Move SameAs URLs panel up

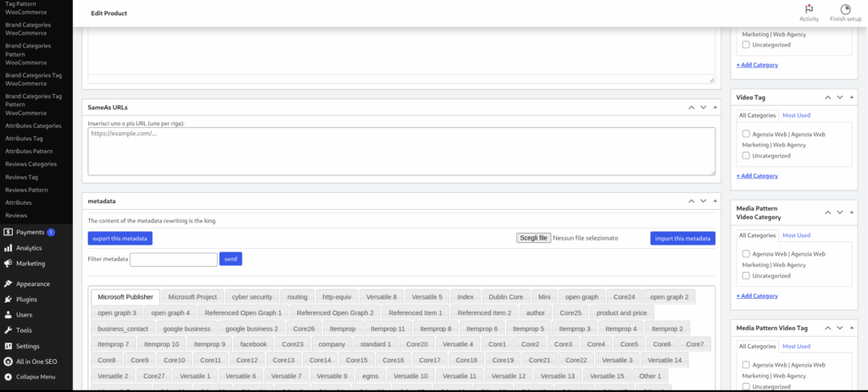(x=692, y=108)
